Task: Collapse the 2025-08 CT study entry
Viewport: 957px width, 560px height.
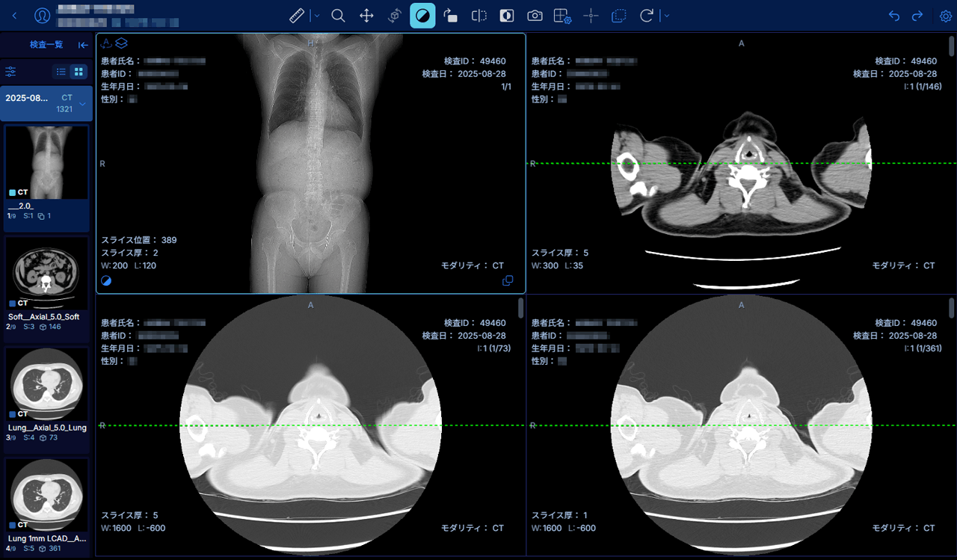Action: 82,104
